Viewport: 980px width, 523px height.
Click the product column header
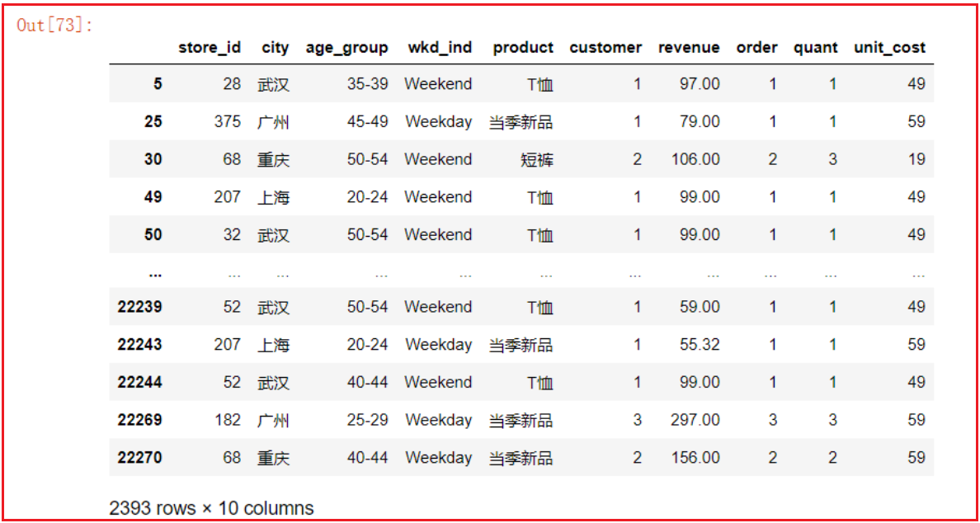point(523,48)
